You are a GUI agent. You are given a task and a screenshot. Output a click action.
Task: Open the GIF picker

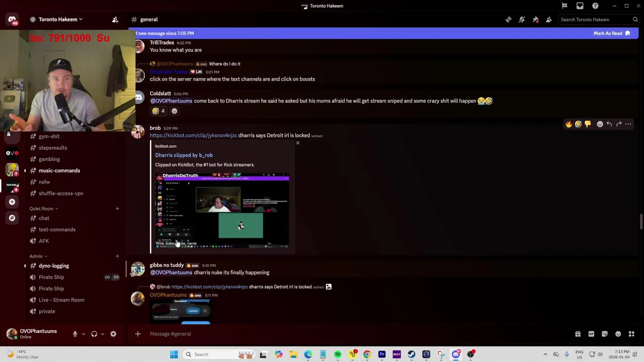click(591, 334)
